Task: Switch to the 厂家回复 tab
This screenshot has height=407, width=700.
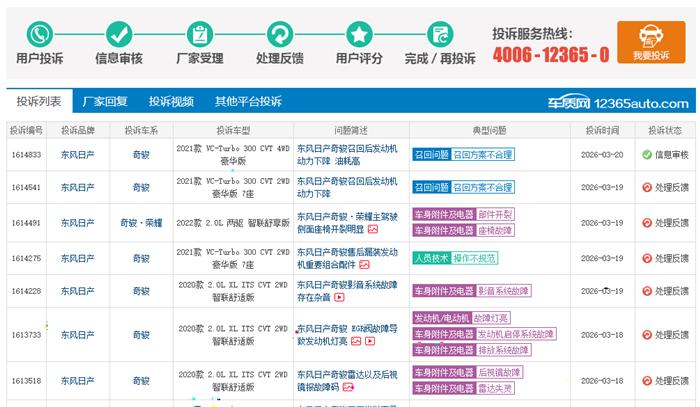Action: (x=105, y=101)
